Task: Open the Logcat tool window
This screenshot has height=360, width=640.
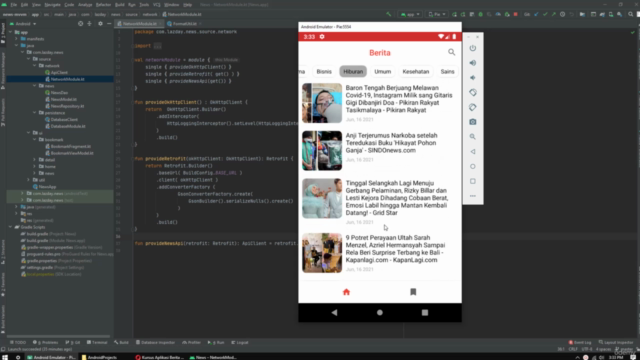Action: click(x=240, y=342)
